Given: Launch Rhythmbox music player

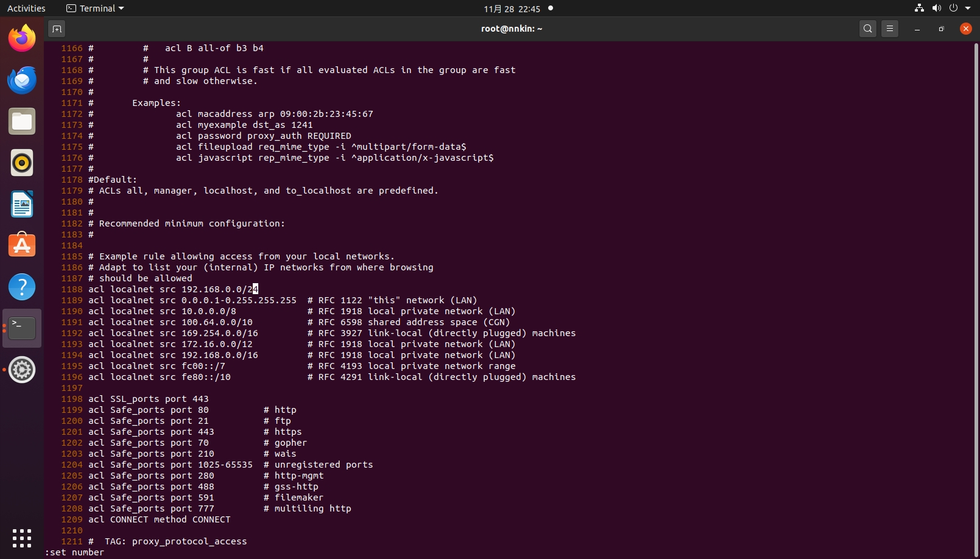Looking at the screenshot, I should pyautogui.click(x=22, y=163).
